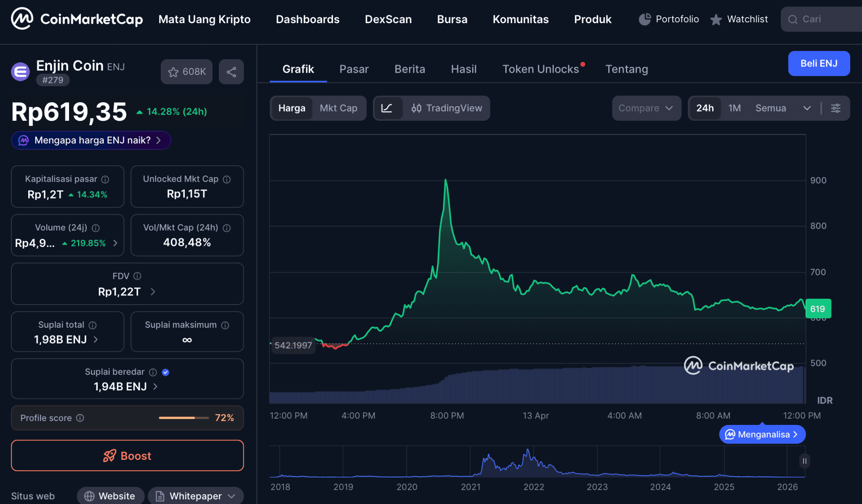The image size is (862, 504).
Task: Share the Enjin Coin page
Action: [231, 72]
